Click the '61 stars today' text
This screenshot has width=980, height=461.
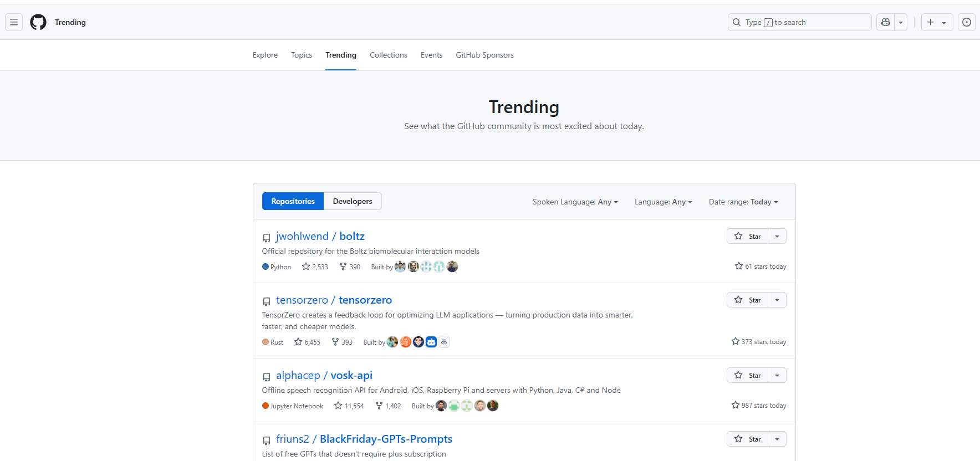point(760,267)
